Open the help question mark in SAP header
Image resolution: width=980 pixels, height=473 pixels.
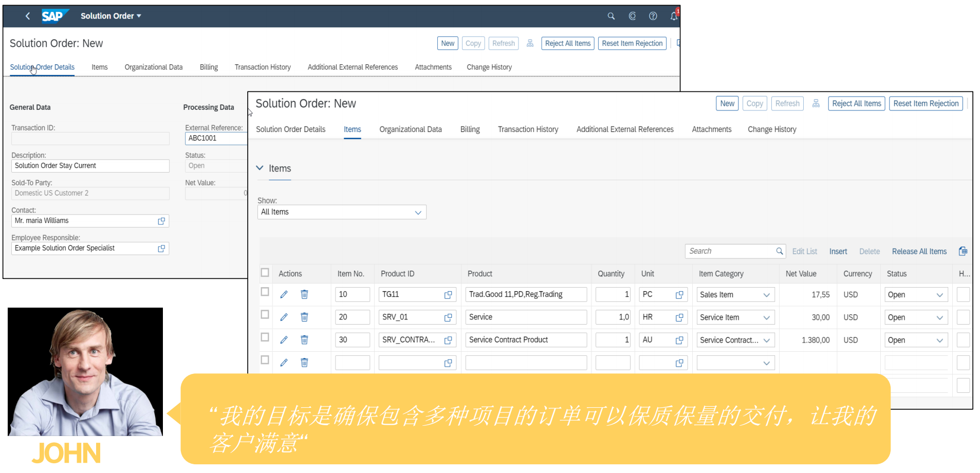pos(653,16)
